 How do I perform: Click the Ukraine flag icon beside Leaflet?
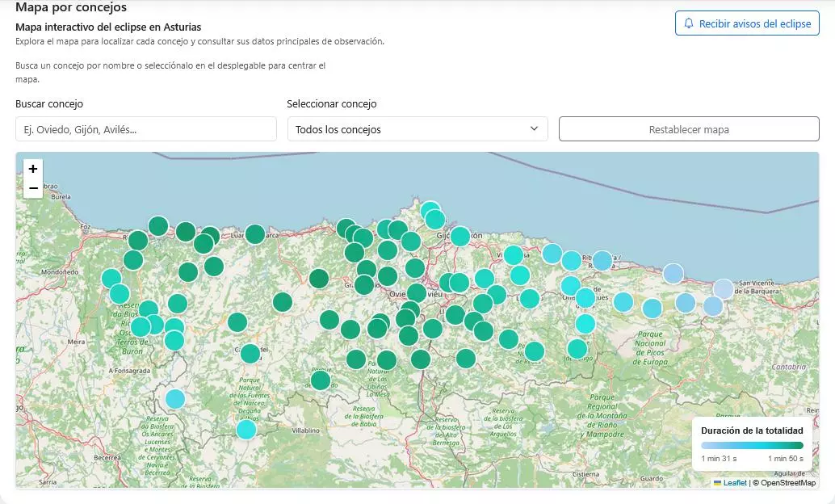click(717, 483)
